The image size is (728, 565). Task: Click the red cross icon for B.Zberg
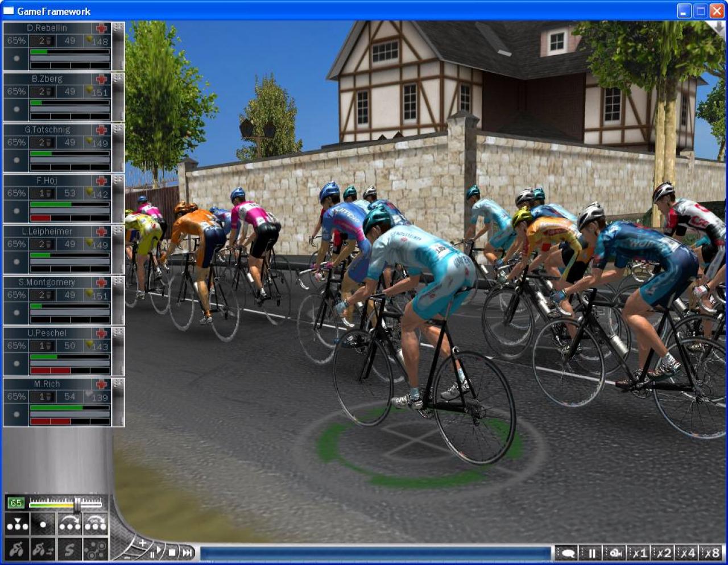(102, 79)
